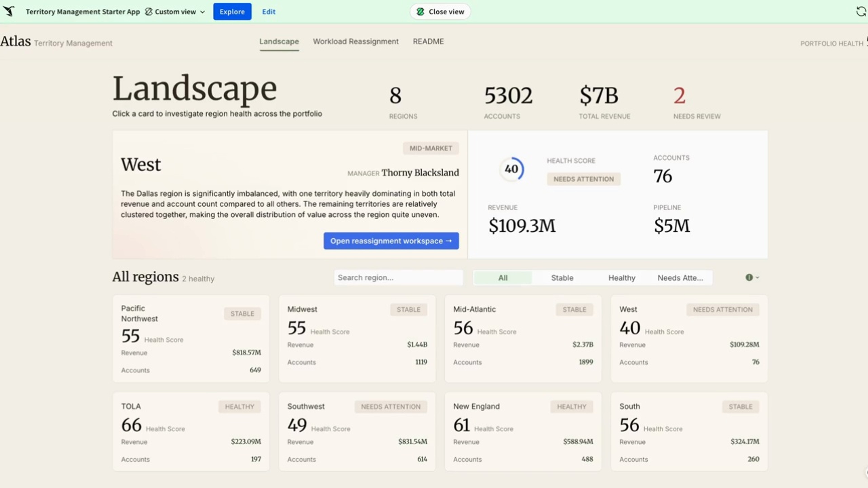The width and height of the screenshot is (868, 488).
Task: Click the Explore button
Action: [232, 12]
